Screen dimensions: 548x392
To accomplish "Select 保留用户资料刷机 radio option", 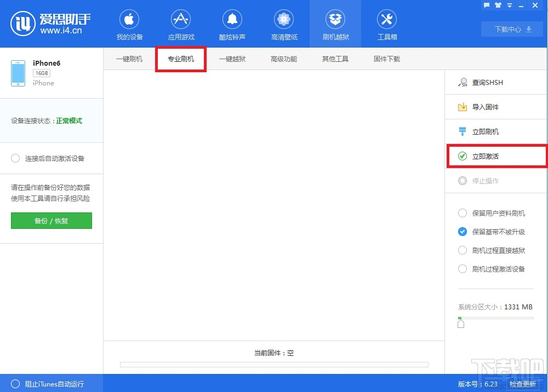I will coord(463,214).
